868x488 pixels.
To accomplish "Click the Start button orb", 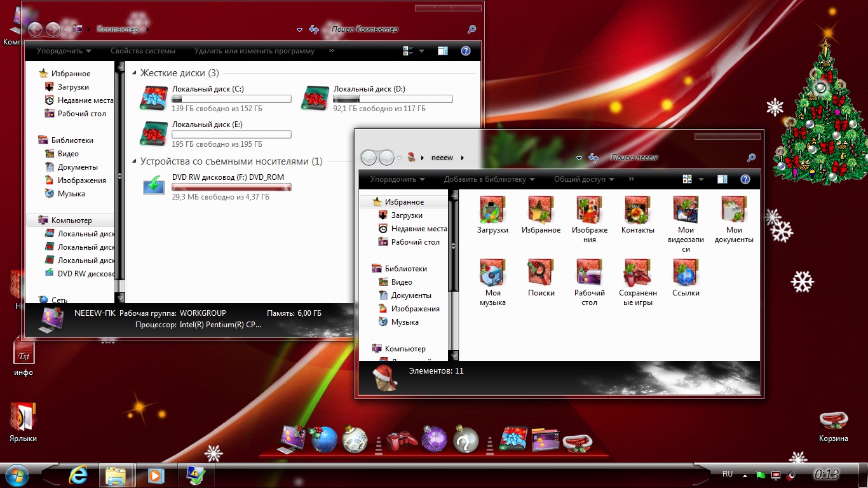I will coord(16,475).
